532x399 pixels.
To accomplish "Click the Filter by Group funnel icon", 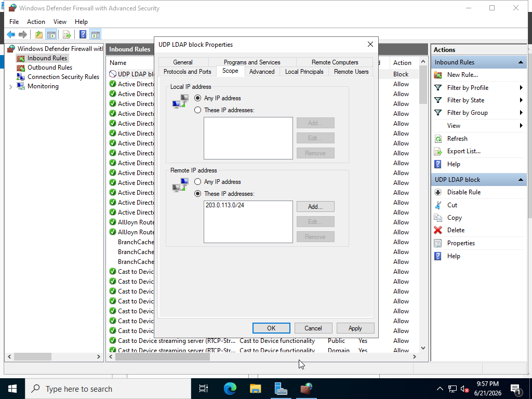I will 438,113.
